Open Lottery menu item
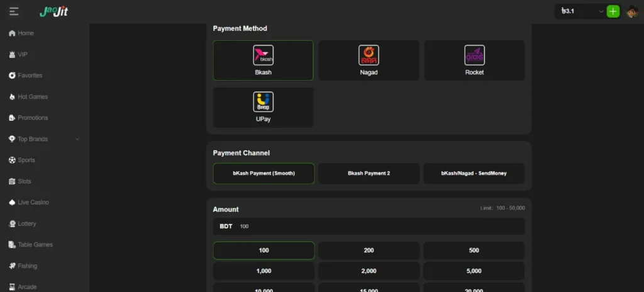Screen dimensions: 644x292 pyautogui.click(x=27, y=224)
